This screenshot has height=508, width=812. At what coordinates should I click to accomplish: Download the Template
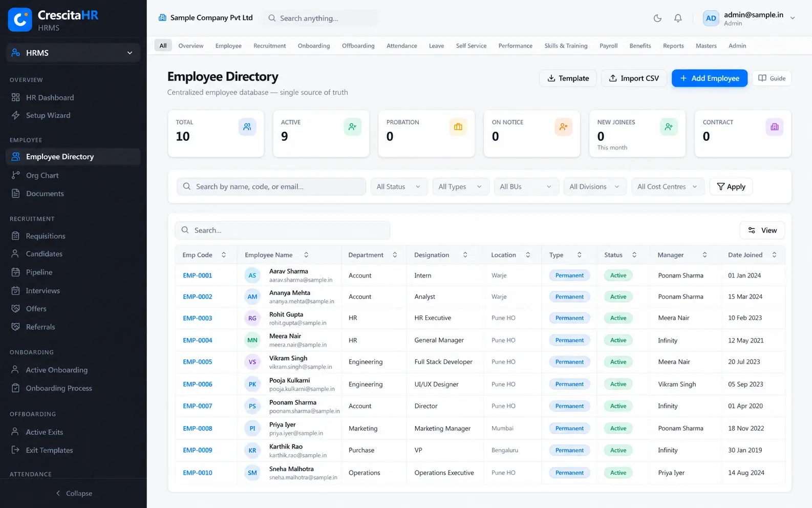(x=568, y=78)
